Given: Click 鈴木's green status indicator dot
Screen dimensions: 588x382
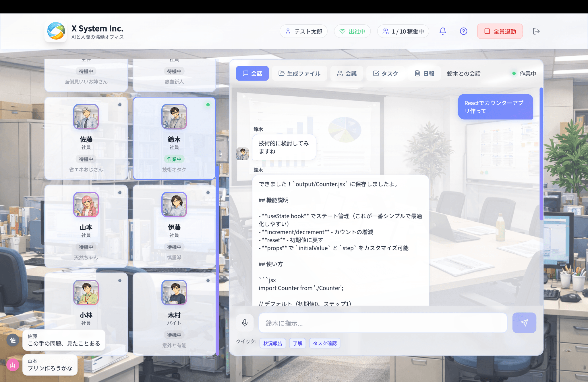Looking at the screenshot, I should click(x=208, y=105).
